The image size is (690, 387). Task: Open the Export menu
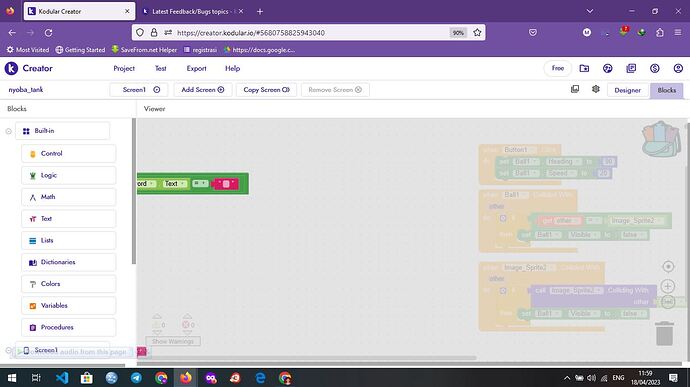pos(196,68)
